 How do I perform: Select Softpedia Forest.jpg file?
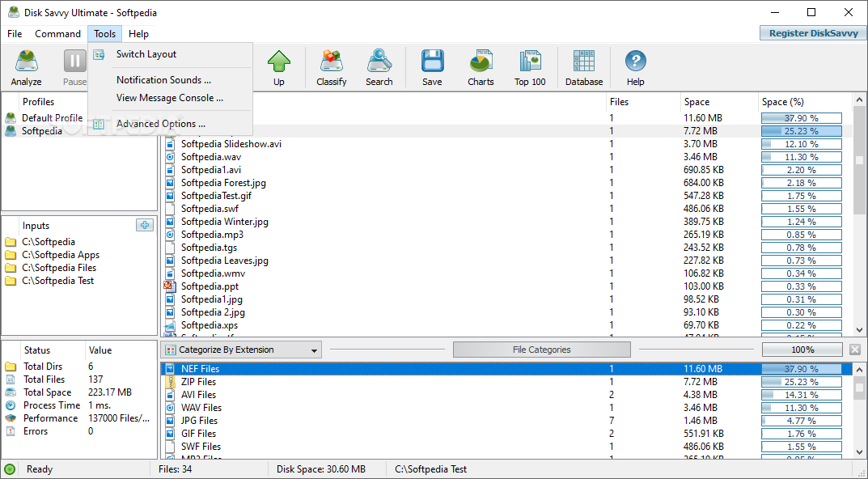(x=223, y=183)
